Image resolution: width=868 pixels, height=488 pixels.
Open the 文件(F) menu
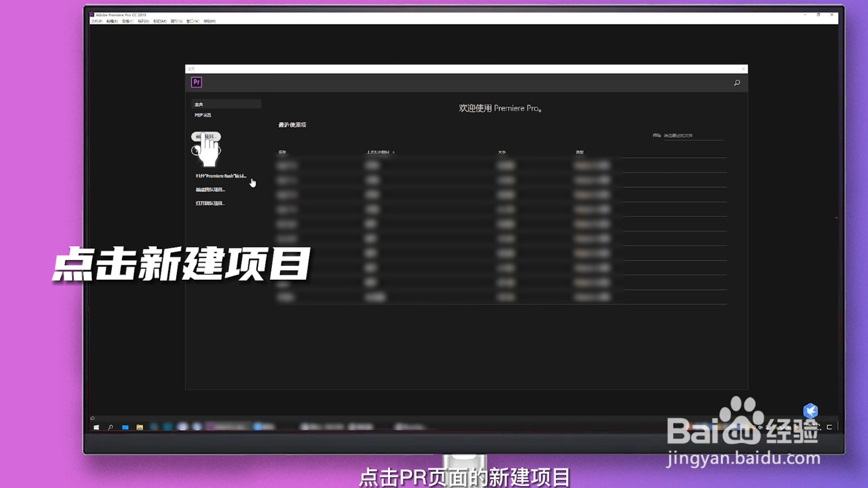(97, 21)
